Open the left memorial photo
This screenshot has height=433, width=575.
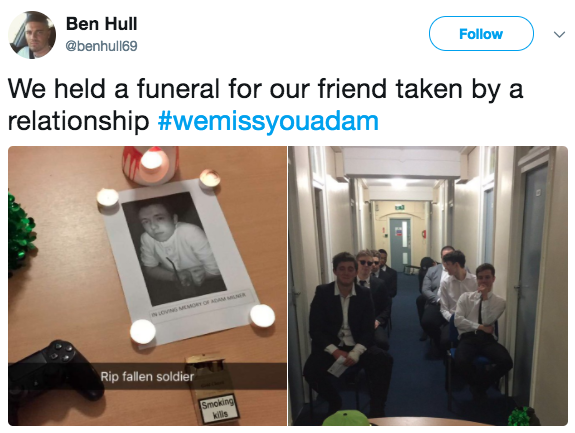[x=147, y=286]
